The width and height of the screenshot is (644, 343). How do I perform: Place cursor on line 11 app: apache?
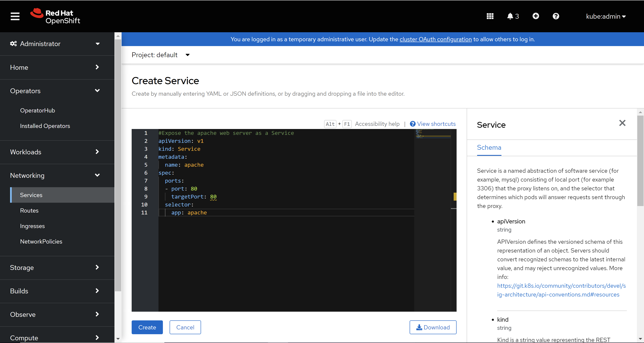tap(189, 213)
